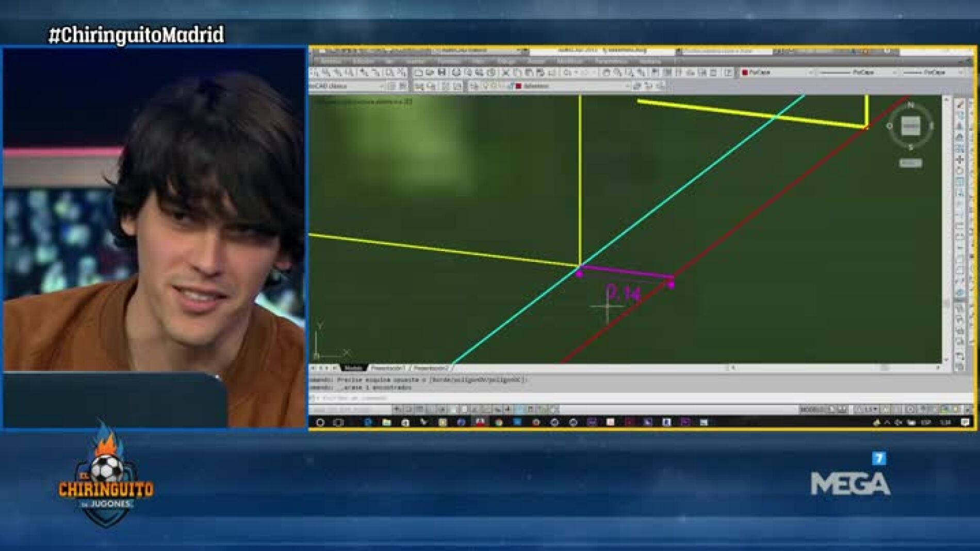980x551 pixels.
Task: Toggle the MODELO model space button
Action: point(812,409)
